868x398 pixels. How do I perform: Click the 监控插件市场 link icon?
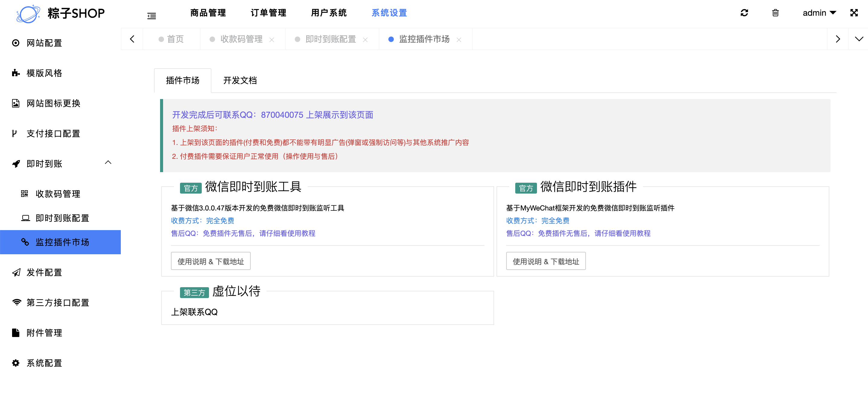(x=25, y=242)
